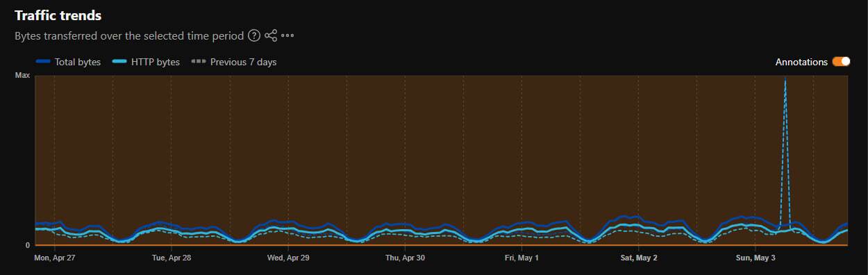Click the 0 label on y-axis
This screenshot has height=275, width=868.
click(x=28, y=245)
